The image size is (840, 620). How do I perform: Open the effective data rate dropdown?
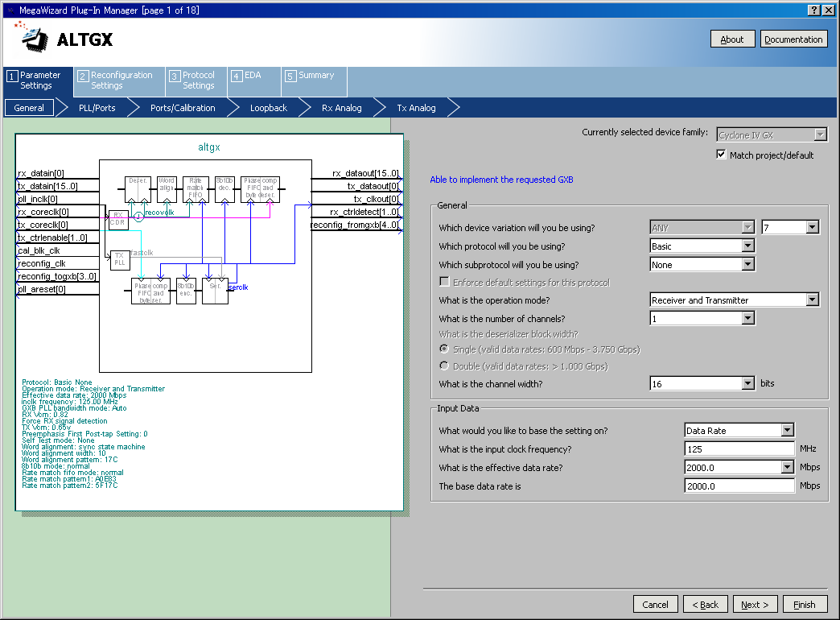pyautogui.click(x=787, y=468)
